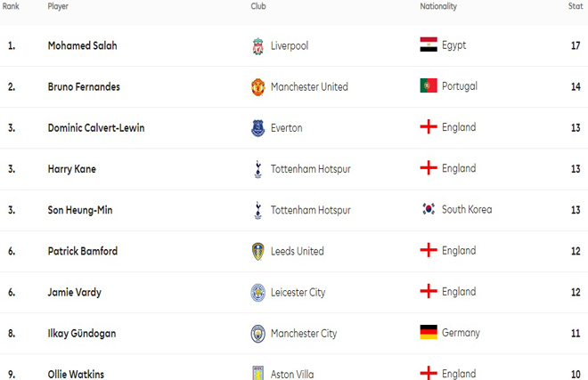The image size is (588, 380).
Task: Click the Leeds United crest icon
Action: [x=258, y=252]
